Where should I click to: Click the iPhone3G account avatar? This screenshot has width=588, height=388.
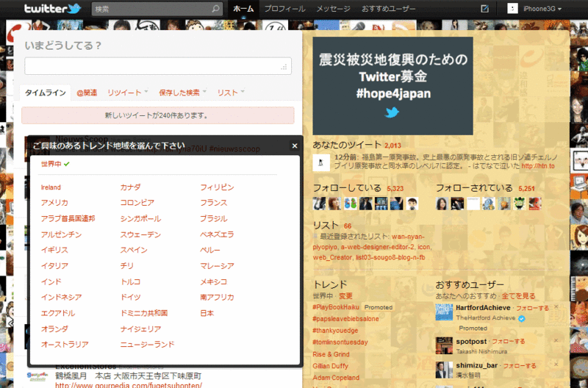pyautogui.click(x=512, y=9)
